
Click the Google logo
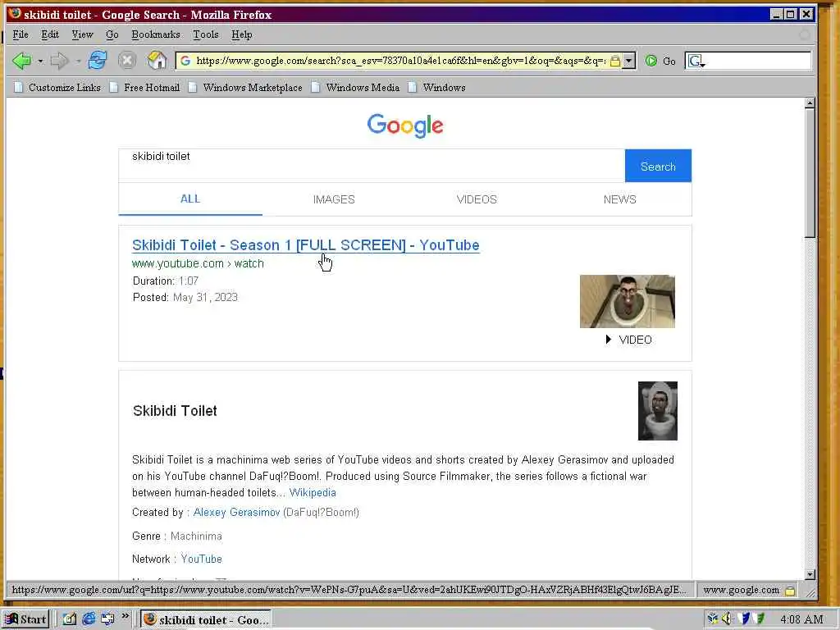click(x=405, y=126)
